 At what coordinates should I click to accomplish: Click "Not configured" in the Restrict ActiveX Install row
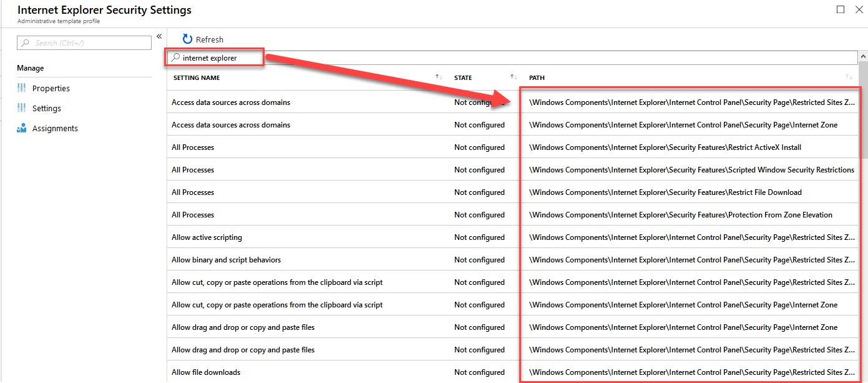click(x=479, y=147)
